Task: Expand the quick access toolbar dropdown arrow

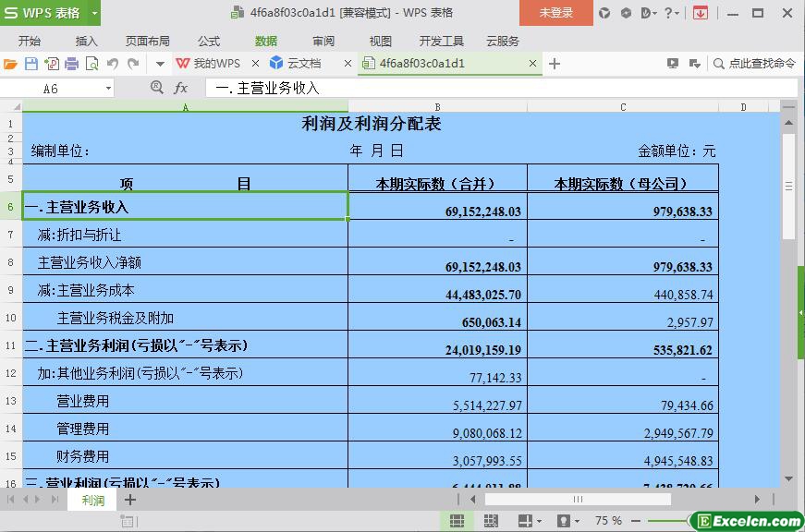Action: click(160, 64)
